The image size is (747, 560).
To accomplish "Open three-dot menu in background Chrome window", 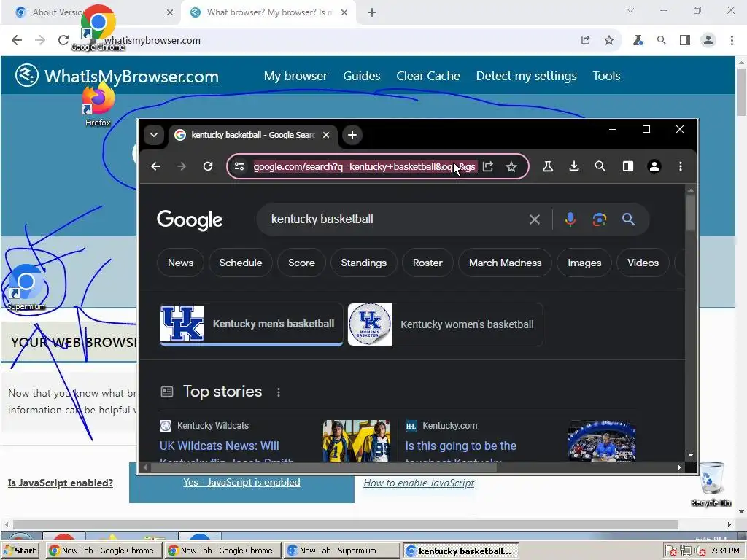I will [732, 41].
